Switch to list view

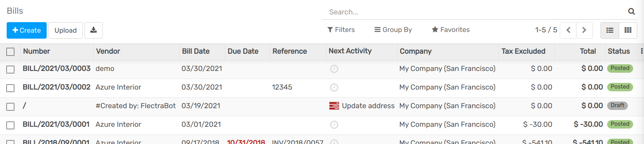click(x=610, y=30)
